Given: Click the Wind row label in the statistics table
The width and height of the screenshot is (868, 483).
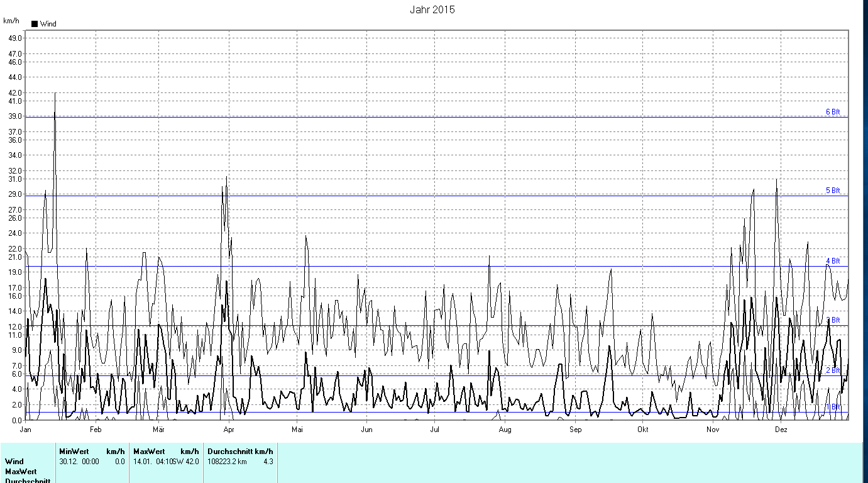Looking at the screenshot, I should (x=14, y=462).
